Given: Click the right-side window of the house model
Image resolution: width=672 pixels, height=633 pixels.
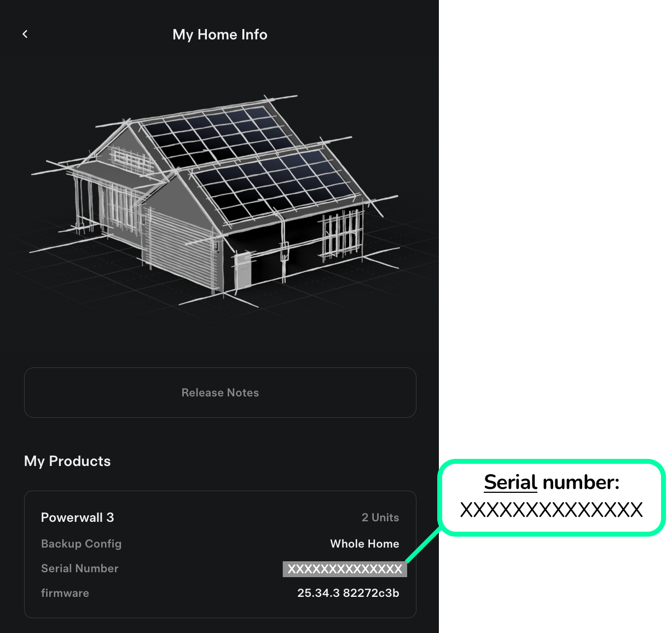Looking at the screenshot, I should 341,234.
